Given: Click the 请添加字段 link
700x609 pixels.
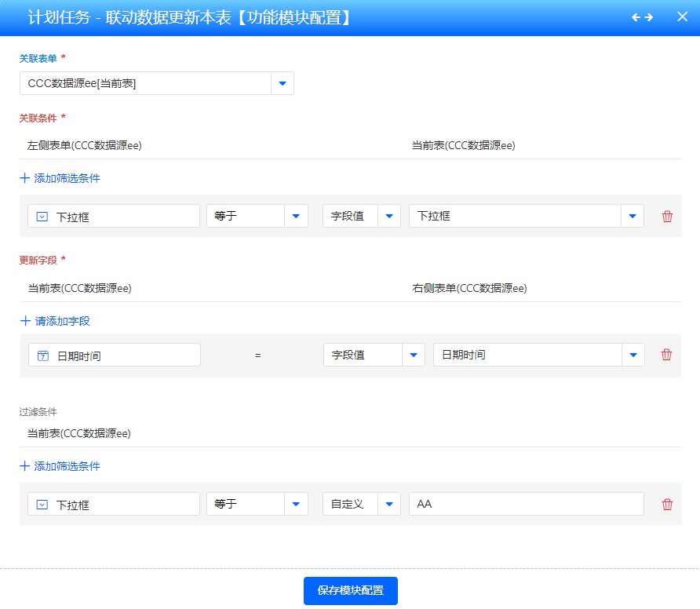Looking at the screenshot, I should pyautogui.click(x=63, y=321).
